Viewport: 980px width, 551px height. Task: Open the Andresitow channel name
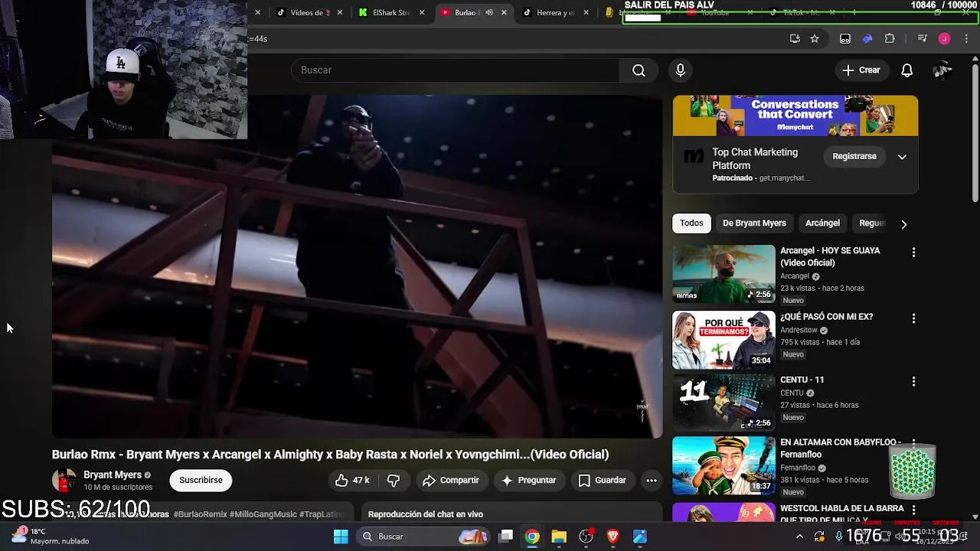tap(799, 331)
